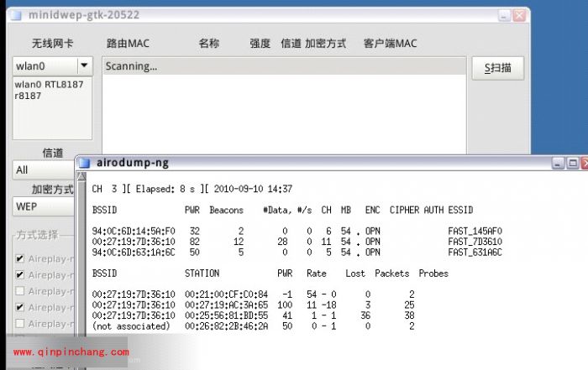
Task: Minimize the minidwep-gtk window
Action: 504,16
